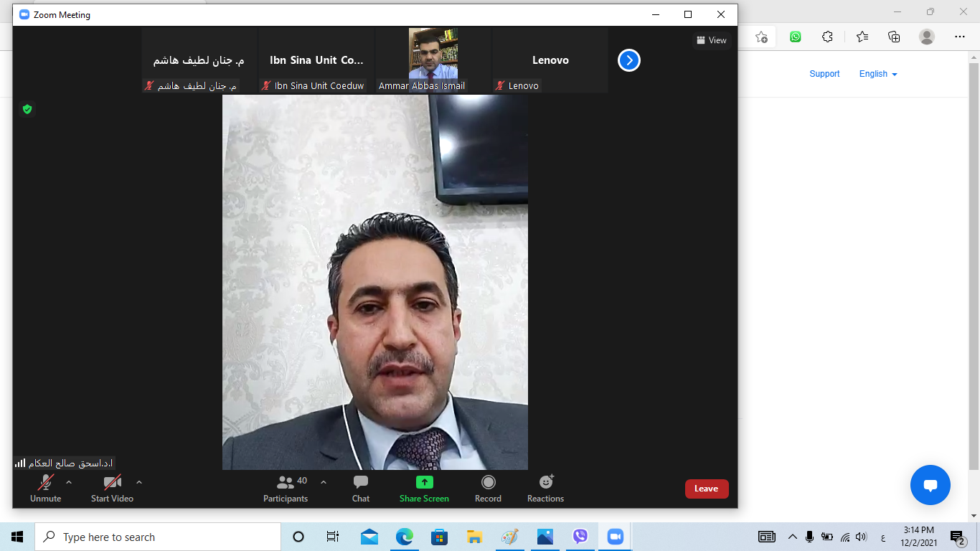Open the Chat panel
980x551 pixels.
pyautogui.click(x=361, y=489)
